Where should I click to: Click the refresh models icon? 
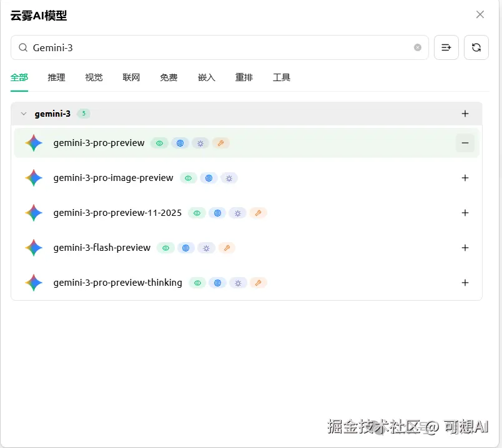(x=476, y=47)
